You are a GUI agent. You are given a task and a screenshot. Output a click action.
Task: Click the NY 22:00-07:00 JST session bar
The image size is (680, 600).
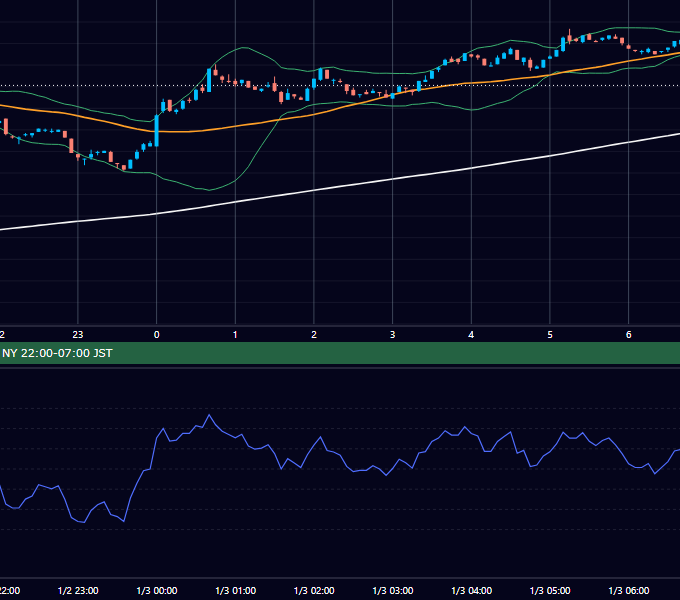click(340, 353)
